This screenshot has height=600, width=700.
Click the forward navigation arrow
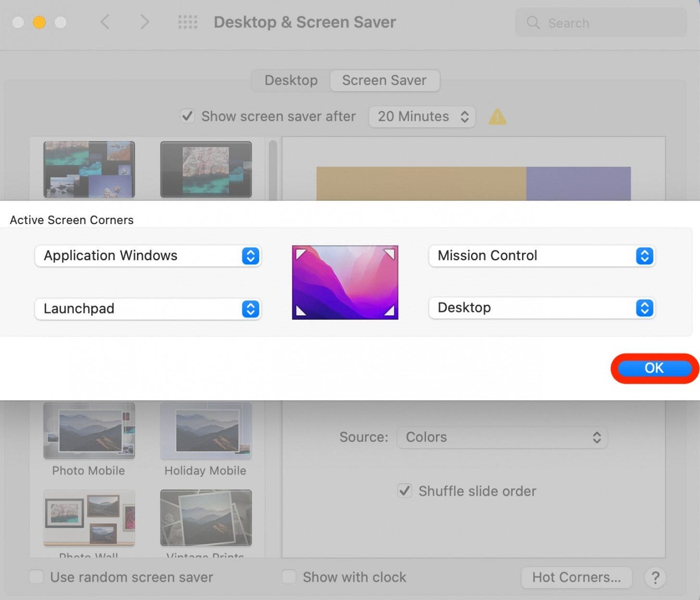(145, 22)
